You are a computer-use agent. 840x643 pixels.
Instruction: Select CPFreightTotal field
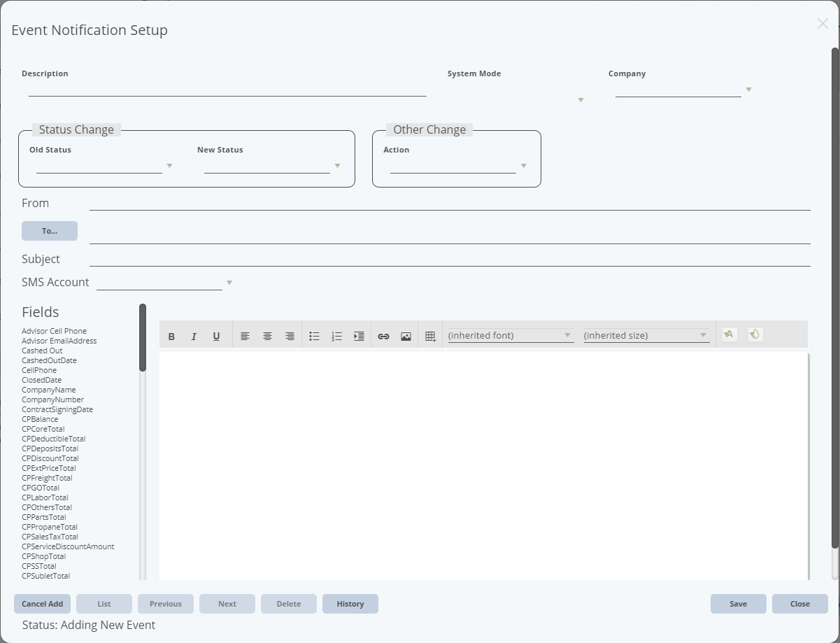[47, 478]
